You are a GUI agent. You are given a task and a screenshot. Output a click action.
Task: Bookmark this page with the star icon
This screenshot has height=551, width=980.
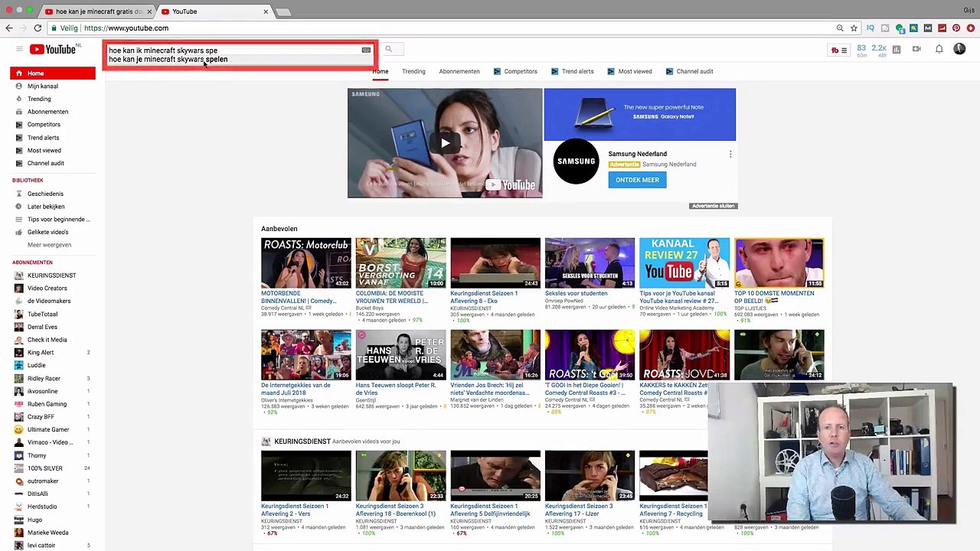coord(854,28)
